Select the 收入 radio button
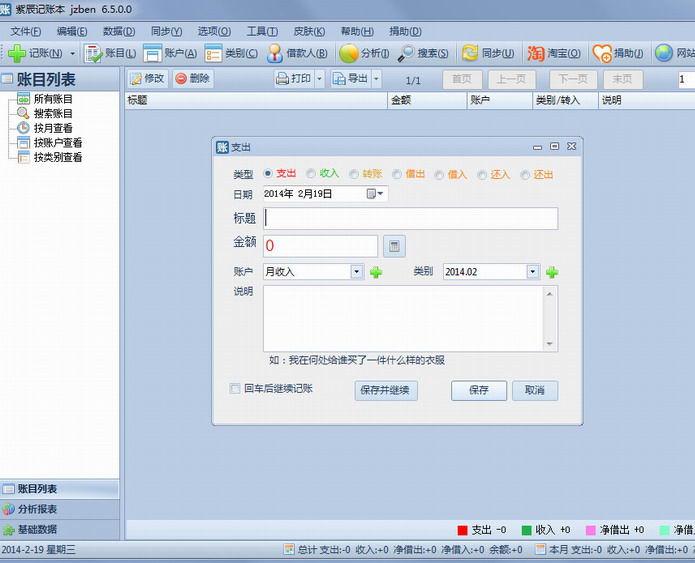This screenshot has width=695, height=563. pyautogui.click(x=311, y=174)
